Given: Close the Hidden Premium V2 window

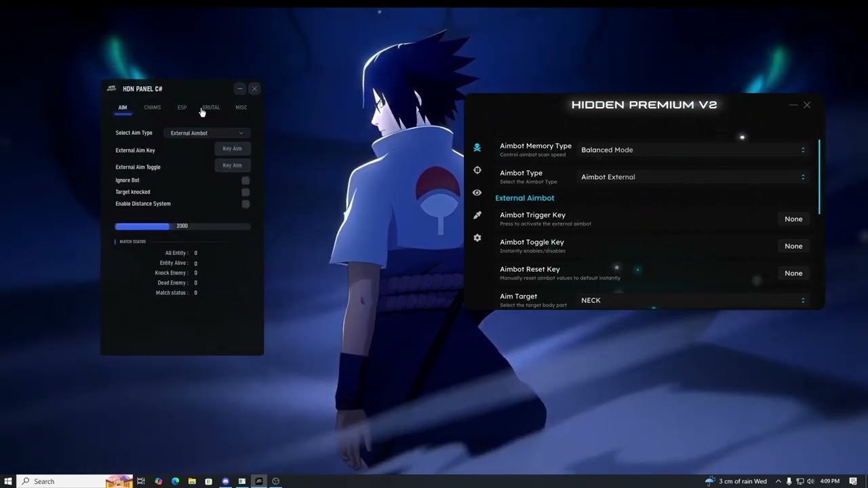Looking at the screenshot, I should coord(807,105).
